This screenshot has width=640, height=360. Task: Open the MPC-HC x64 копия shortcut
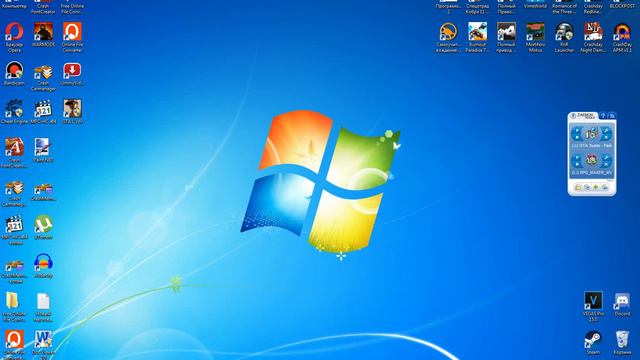14,224
